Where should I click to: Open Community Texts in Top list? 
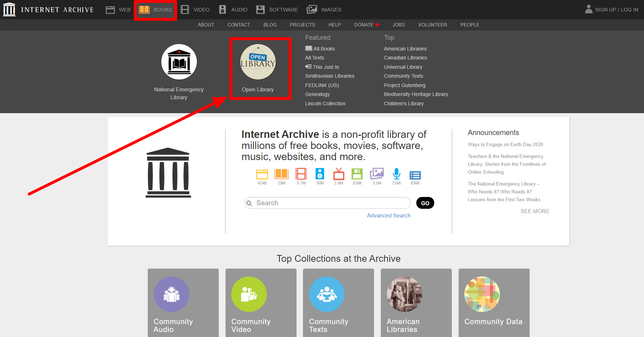(x=403, y=76)
